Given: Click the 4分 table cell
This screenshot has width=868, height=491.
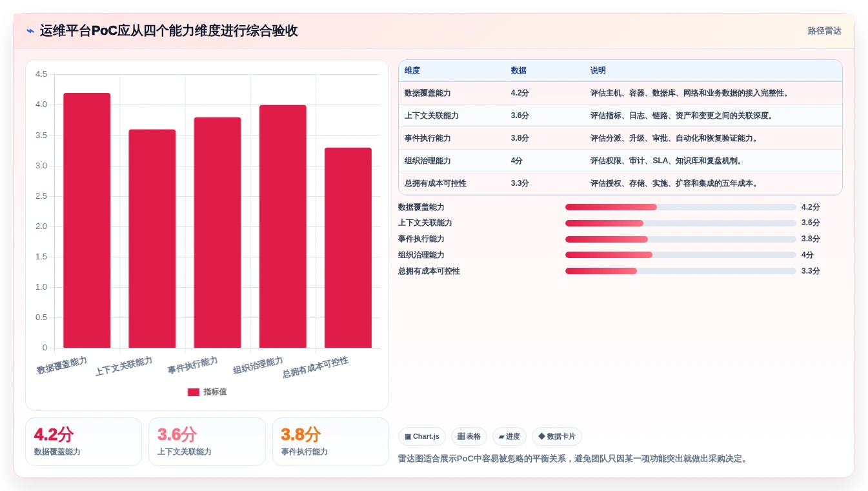Looking at the screenshot, I should point(517,161).
